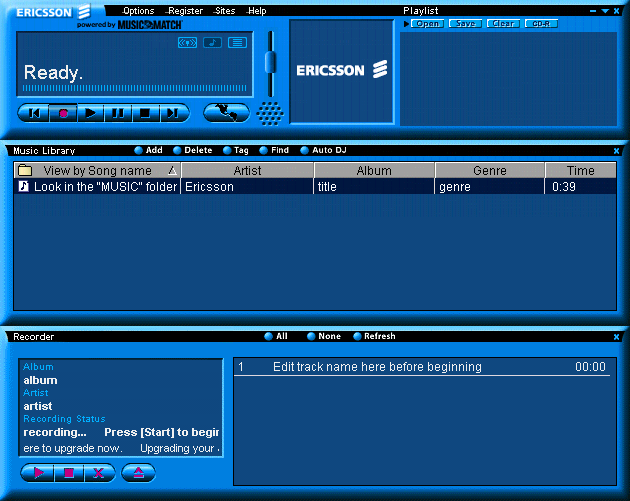
Task: Click the playlist arrow next to Open
Action: (x=406, y=24)
